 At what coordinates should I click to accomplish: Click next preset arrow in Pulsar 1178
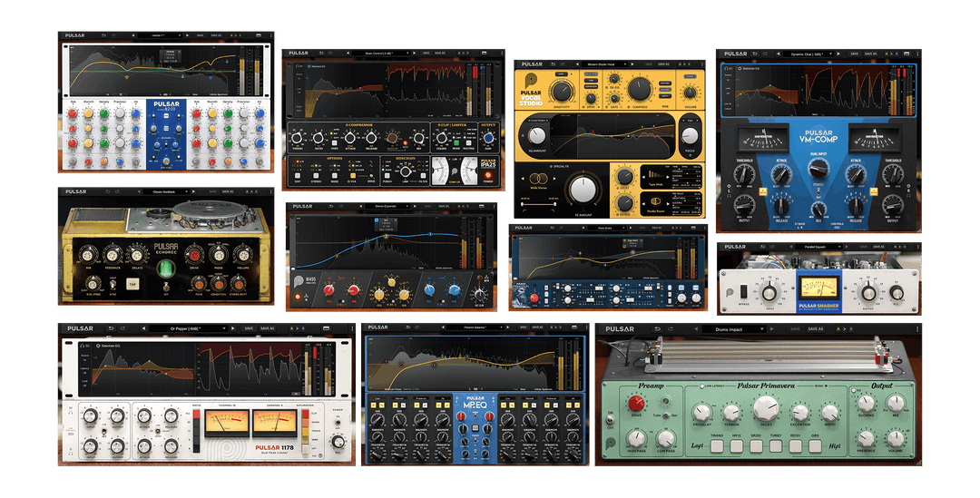pos(233,328)
